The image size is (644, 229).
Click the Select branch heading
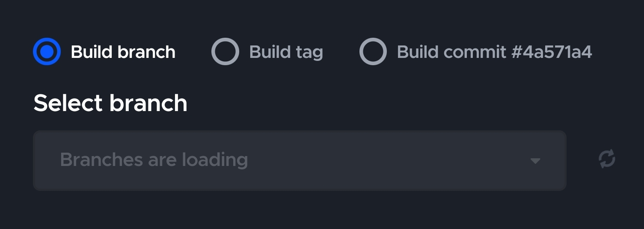click(110, 103)
